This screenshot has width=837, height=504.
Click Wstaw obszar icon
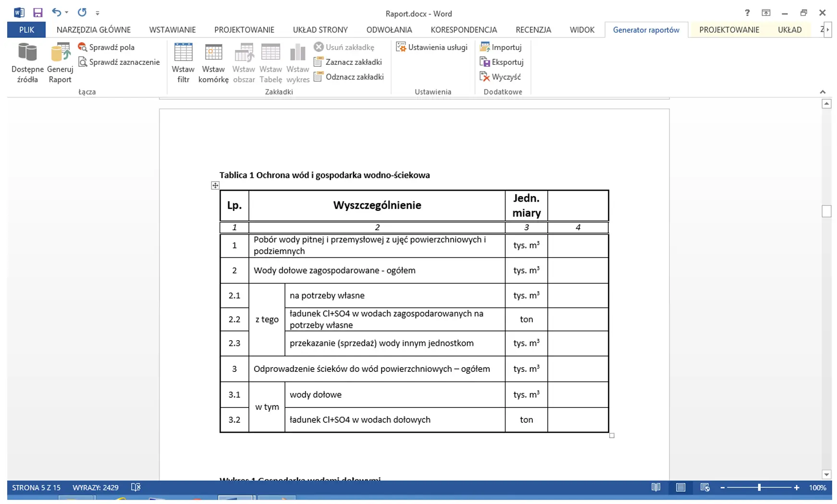pos(244,63)
